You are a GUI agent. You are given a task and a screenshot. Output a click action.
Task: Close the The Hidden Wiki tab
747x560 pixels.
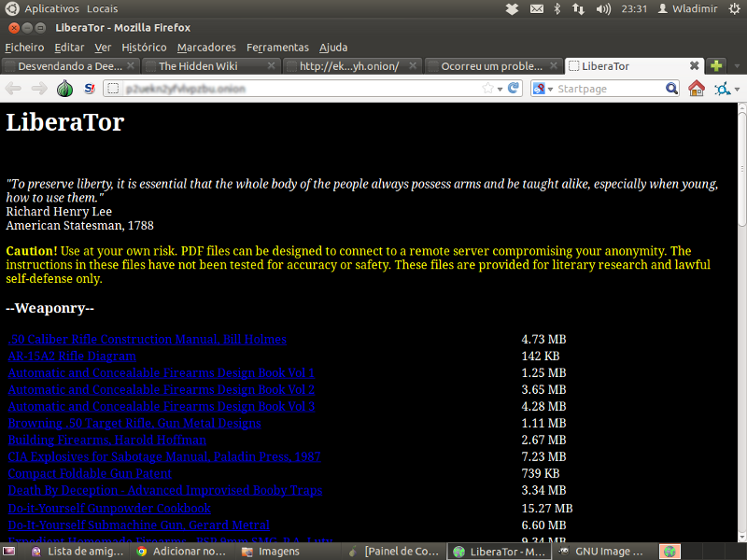[x=271, y=65]
